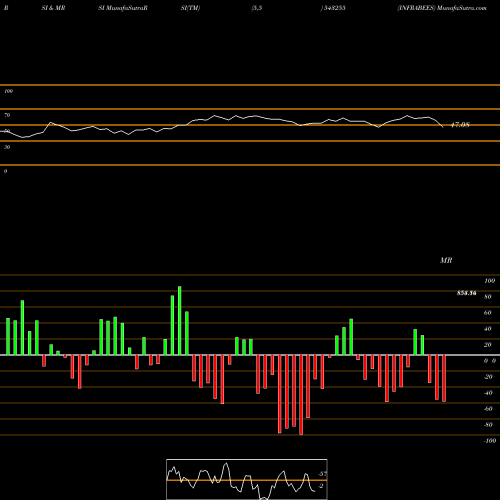The width and height of the screenshot is (500, 500).
Task: Click the 543255 code in header
Action: point(334,8)
